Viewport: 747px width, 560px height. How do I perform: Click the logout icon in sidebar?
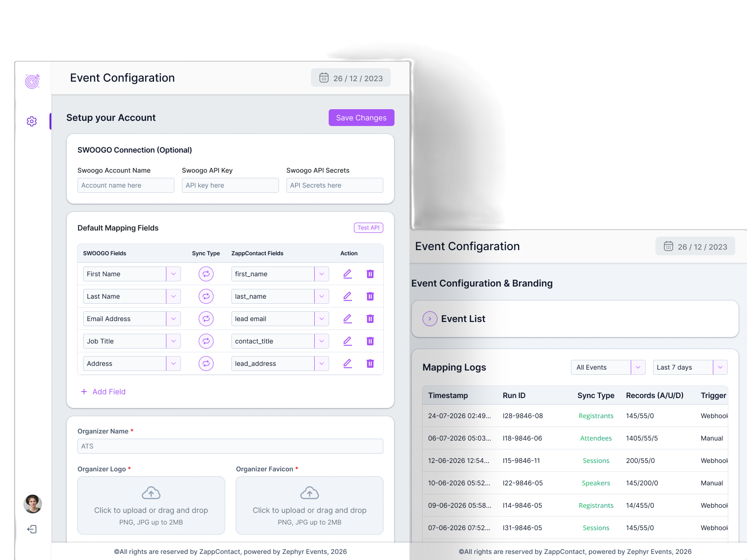(32, 529)
